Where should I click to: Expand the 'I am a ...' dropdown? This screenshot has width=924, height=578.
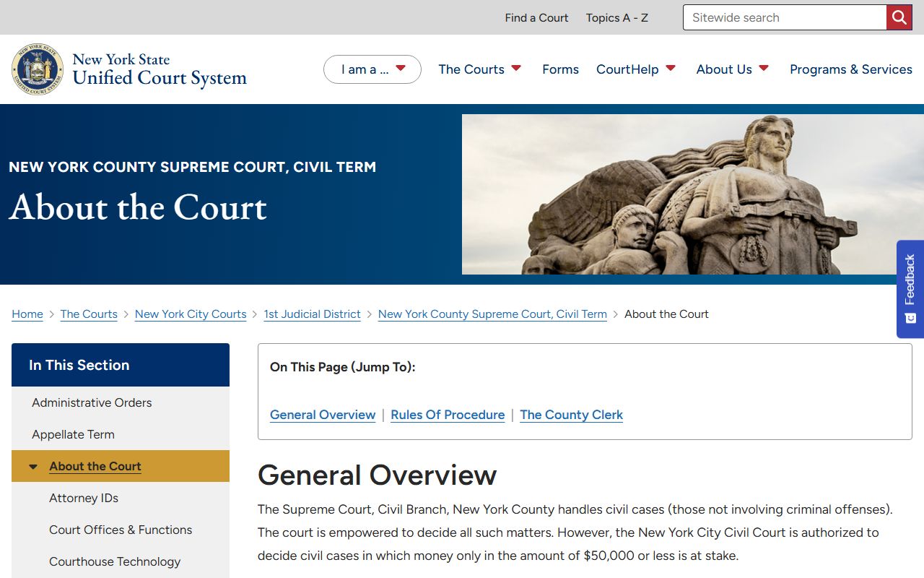(x=372, y=69)
